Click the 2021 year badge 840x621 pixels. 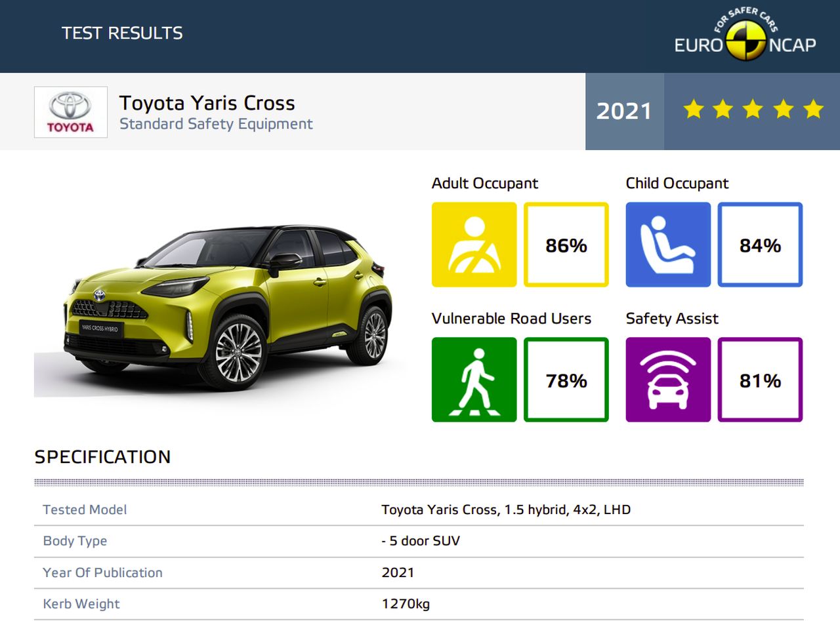point(624,111)
